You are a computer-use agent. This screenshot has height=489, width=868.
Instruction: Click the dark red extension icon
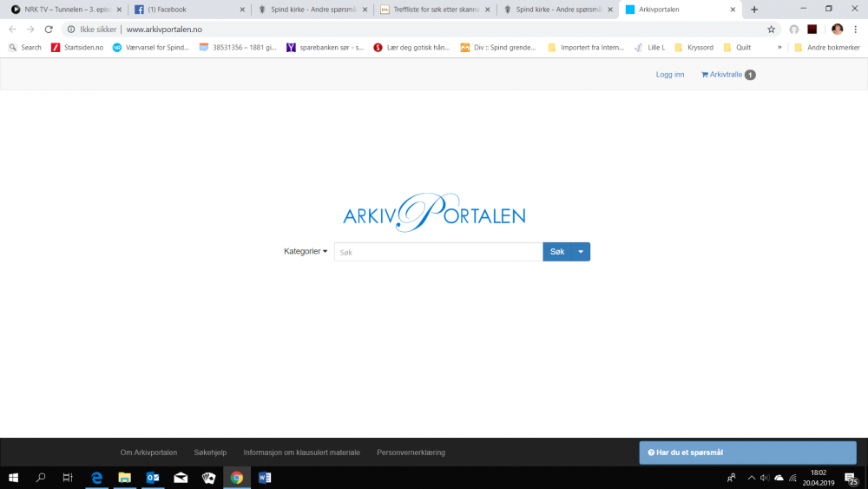tap(812, 30)
